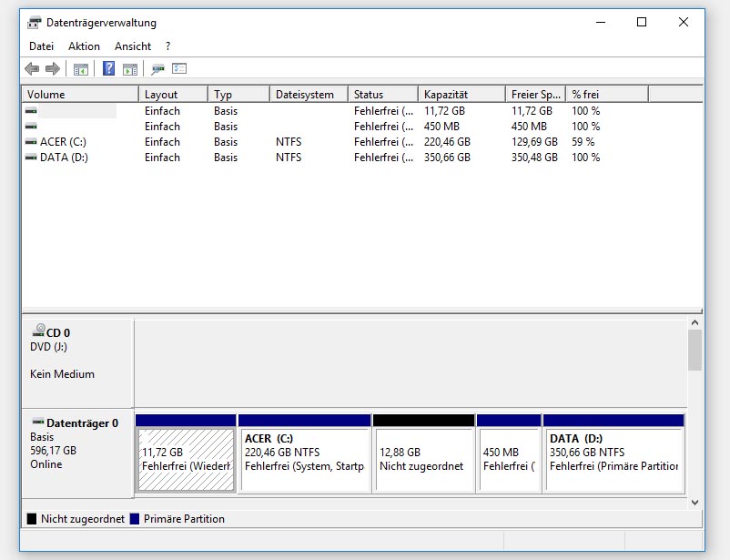Image resolution: width=730 pixels, height=560 pixels.
Task: Click the show/hide action pane icon
Action: tap(130, 69)
